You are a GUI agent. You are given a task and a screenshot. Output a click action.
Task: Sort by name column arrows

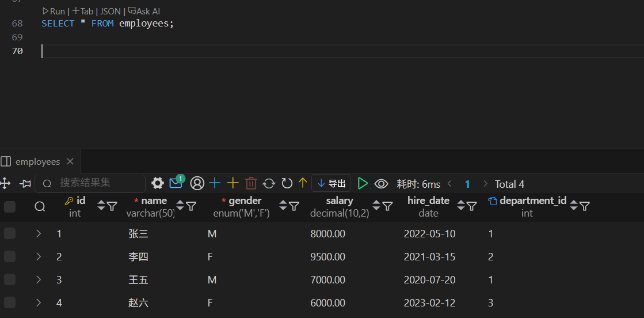180,206
